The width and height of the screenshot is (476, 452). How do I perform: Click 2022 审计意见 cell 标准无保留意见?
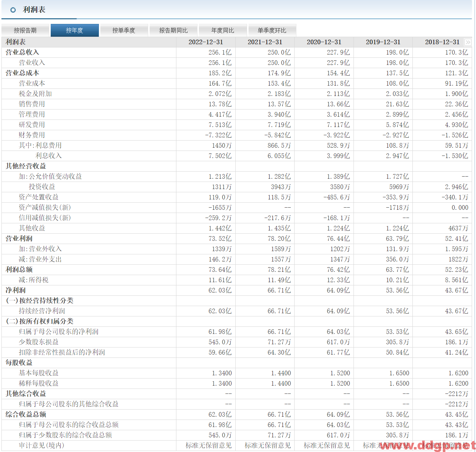point(209,446)
